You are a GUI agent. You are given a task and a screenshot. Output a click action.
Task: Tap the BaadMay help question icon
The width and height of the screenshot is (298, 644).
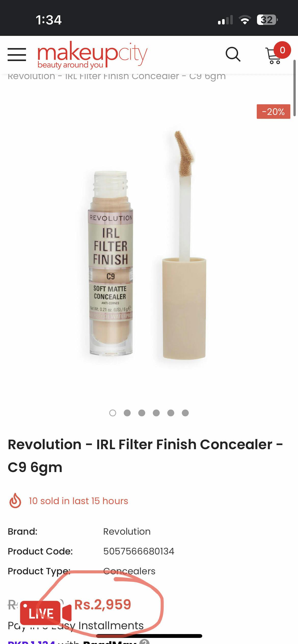144,641
